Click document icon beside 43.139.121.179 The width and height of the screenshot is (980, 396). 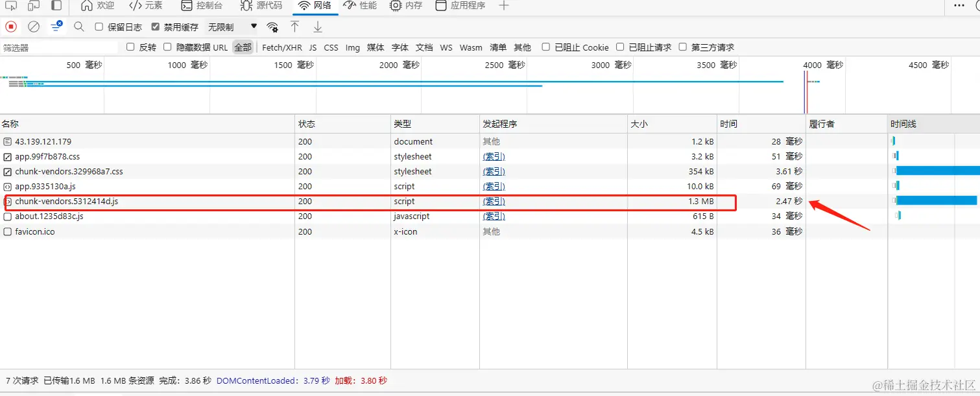pyautogui.click(x=7, y=141)
